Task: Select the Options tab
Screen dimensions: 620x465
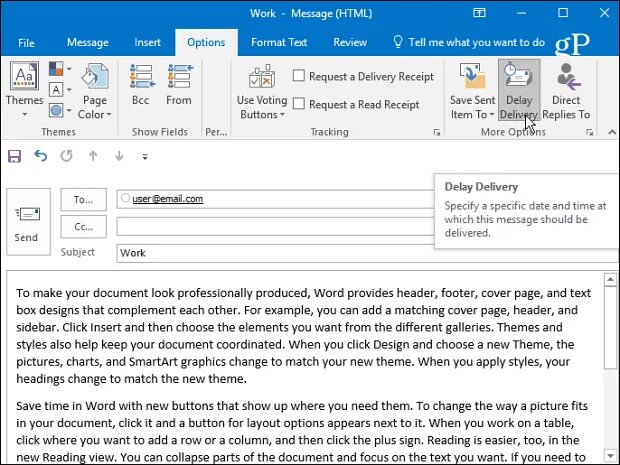Action: point(206,42)
